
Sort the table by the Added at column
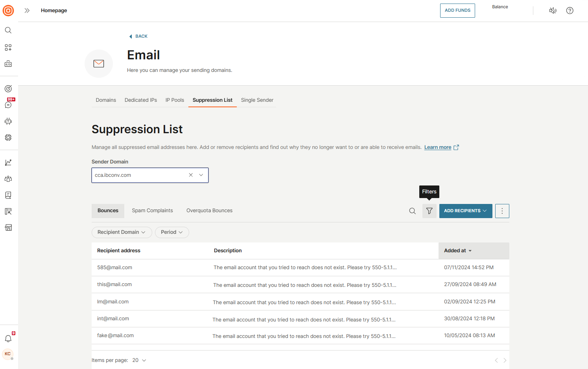[457, 250]
